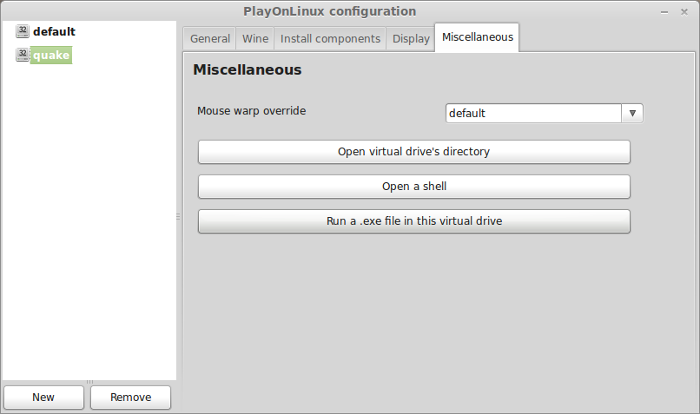Open the Install components tab
Image resolution: width=700 pixels, height=414 pixels.
(330, 39)
